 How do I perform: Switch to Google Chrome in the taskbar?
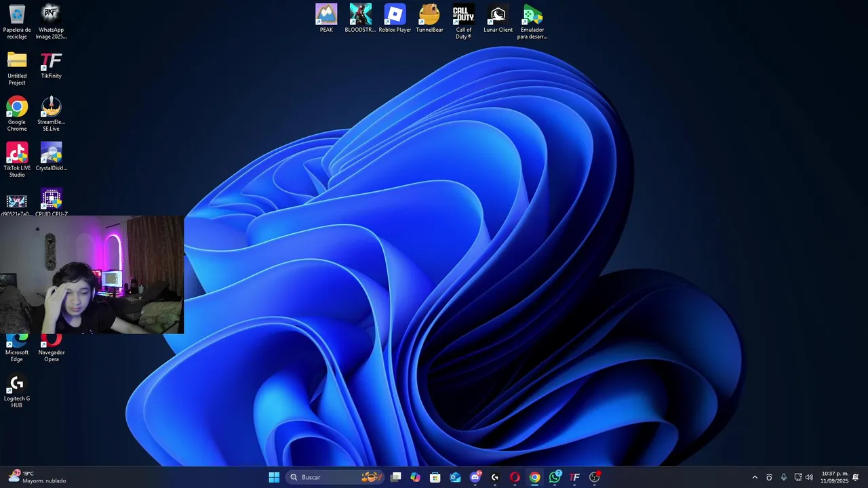click(535, 477)
